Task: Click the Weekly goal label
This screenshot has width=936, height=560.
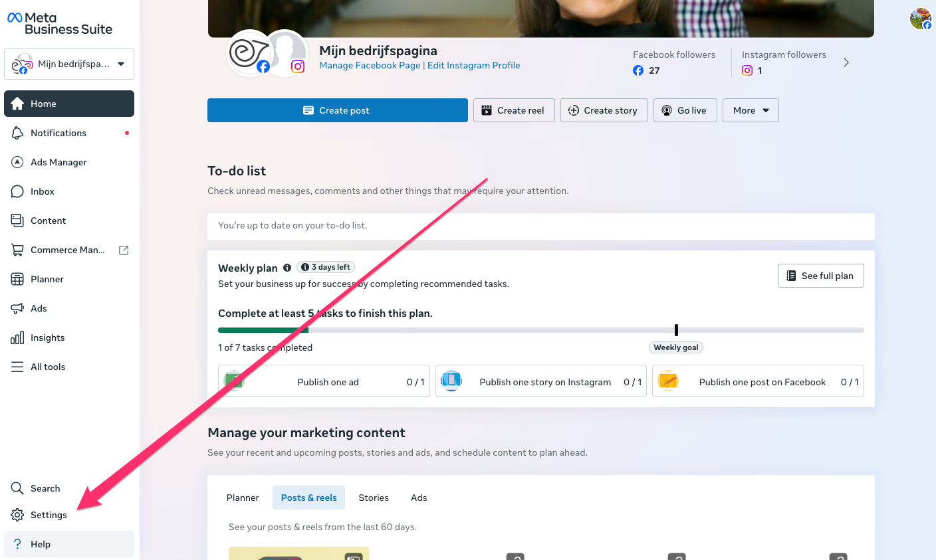Action: coord(676,347)
